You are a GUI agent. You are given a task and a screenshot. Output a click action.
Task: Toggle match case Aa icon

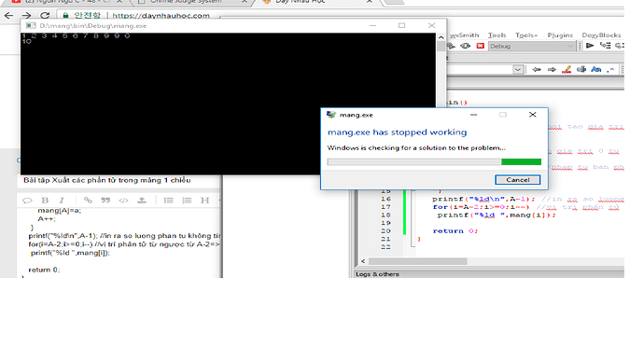pyautogui.click(x=596, y=69)
